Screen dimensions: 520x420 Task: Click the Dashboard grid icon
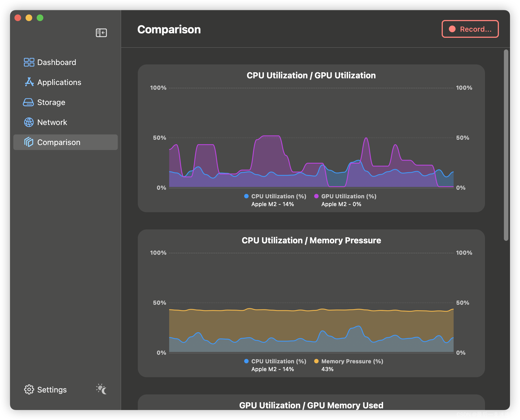pos(29,62)
